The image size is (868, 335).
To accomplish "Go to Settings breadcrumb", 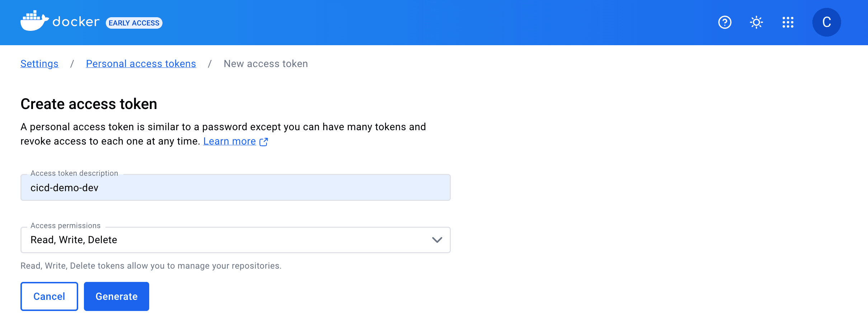I will 39,64.
